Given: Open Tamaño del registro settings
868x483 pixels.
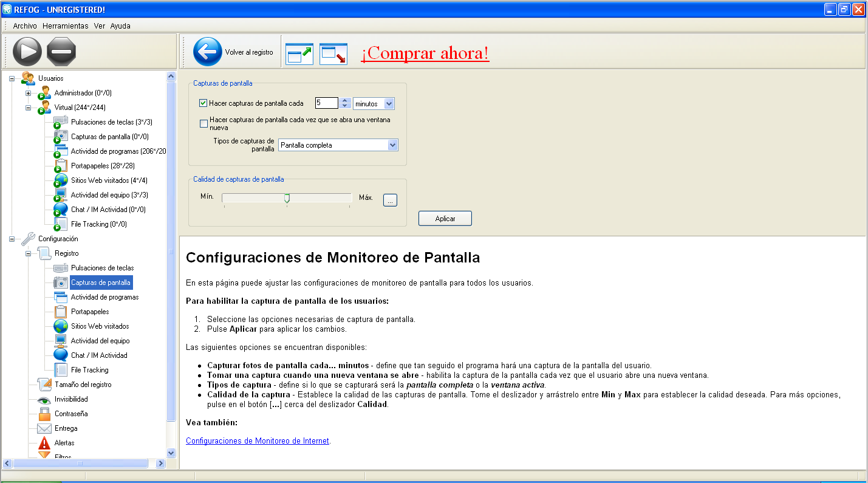Looking at the screenshot, I should click(83, 385).
